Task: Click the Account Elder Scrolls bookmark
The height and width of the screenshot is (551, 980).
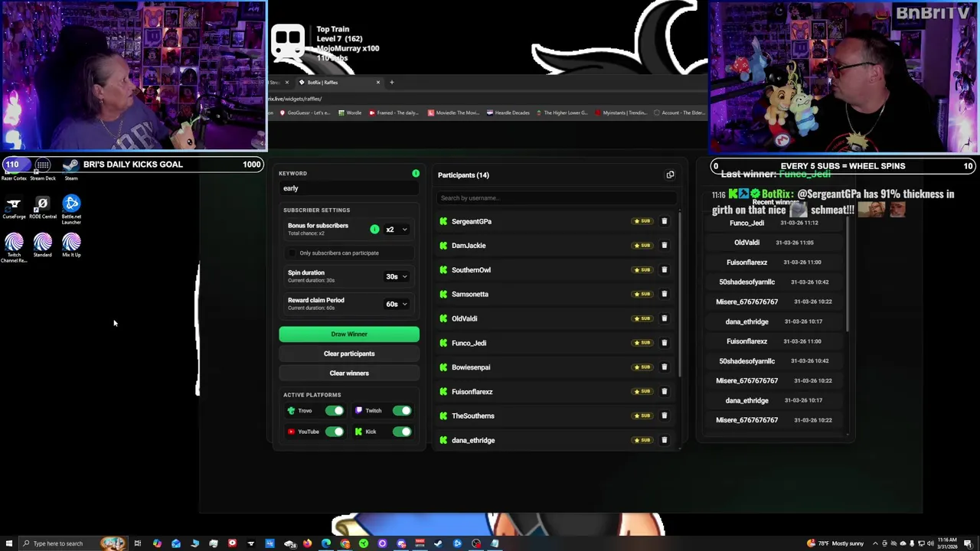Action: coord(679,112)
